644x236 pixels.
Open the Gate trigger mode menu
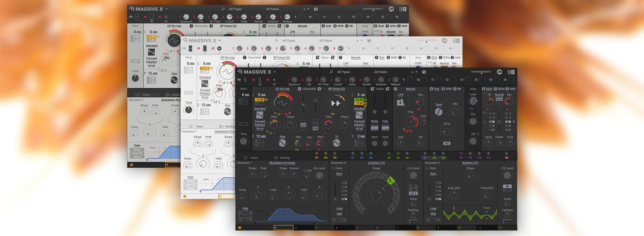coord(245,208)
